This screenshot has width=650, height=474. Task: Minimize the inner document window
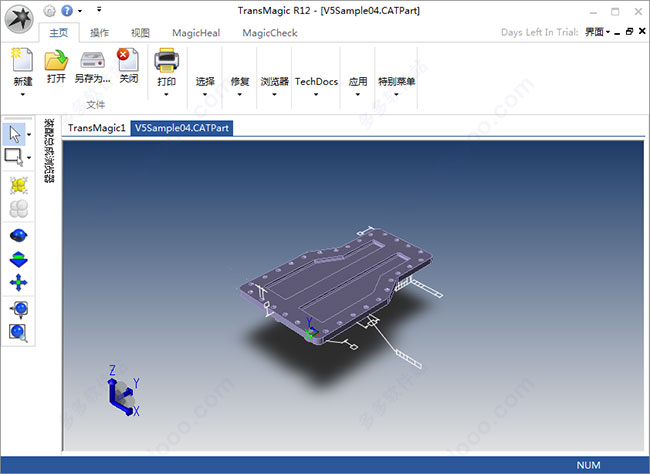coord(617,32)
